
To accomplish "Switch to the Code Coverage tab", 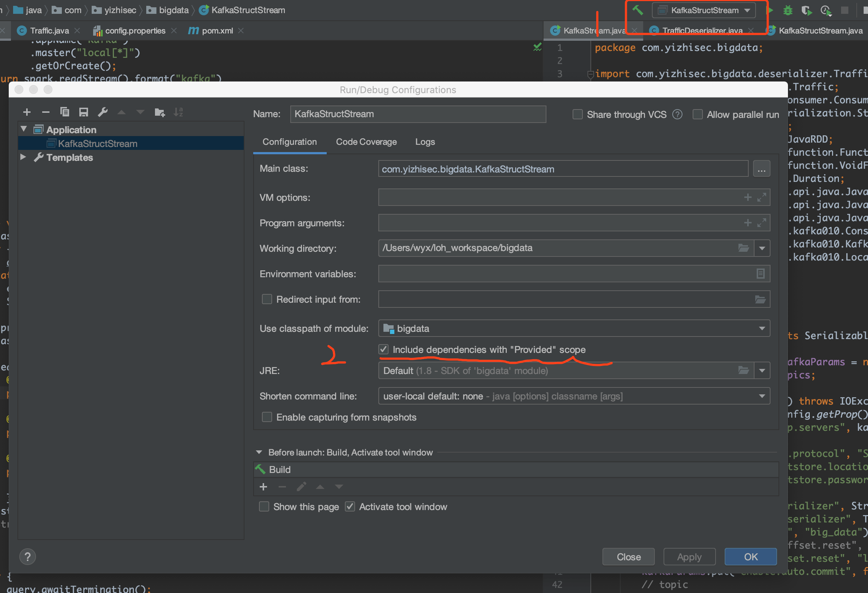I will [x=366, y=142].
